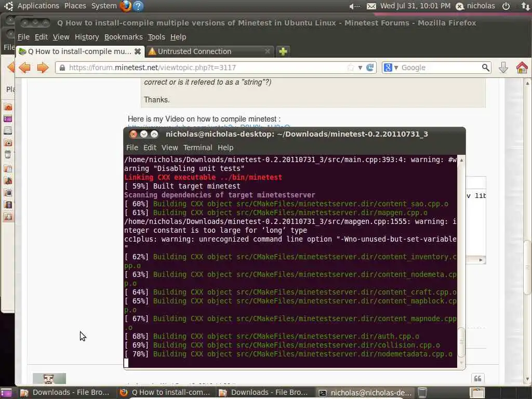Open the mail envelope indicator
532x399 pixels.
point(371,6)
